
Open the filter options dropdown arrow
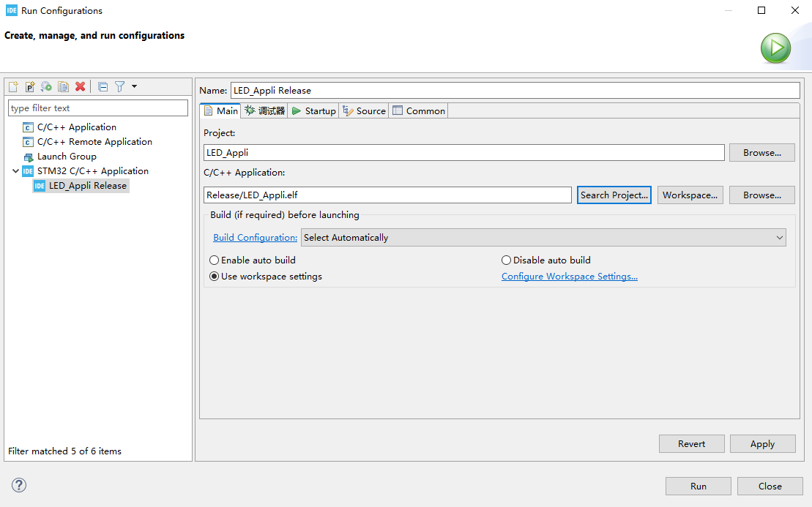[134, 86]
